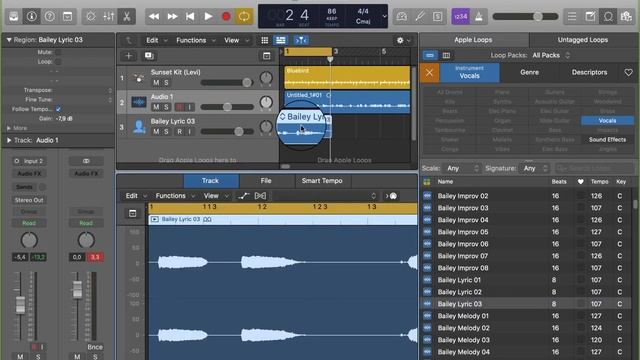Enable the region Loop checkbox
The height and width of the screenshot is (360, 640).
(58, 62)
